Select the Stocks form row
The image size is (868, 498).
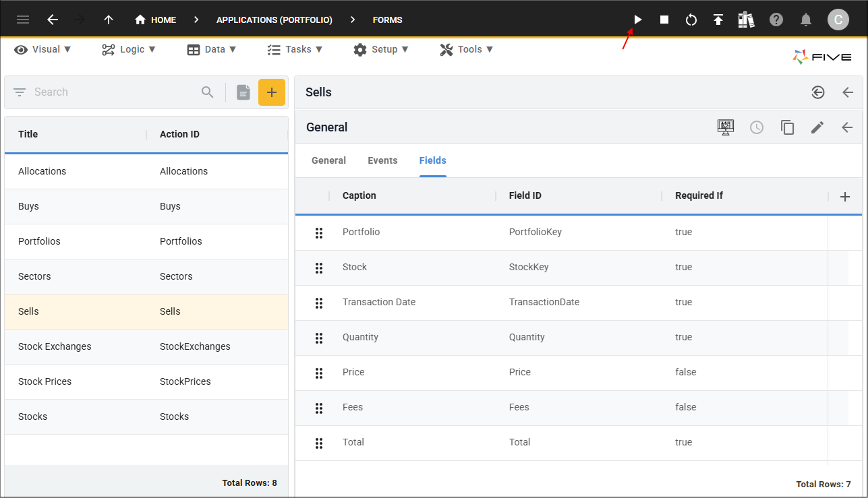point(146,416)
